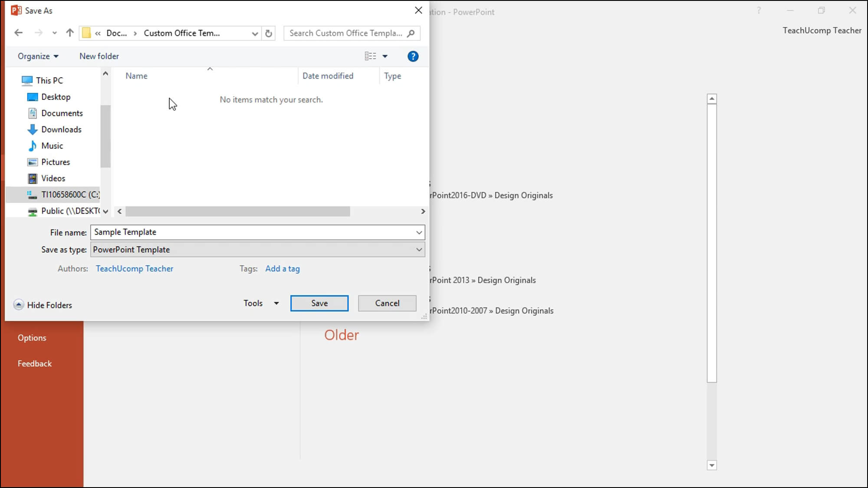Click the forward navigation arrow icon
Image resolution: width=868 pixels, height=488 pixels.
38,33
